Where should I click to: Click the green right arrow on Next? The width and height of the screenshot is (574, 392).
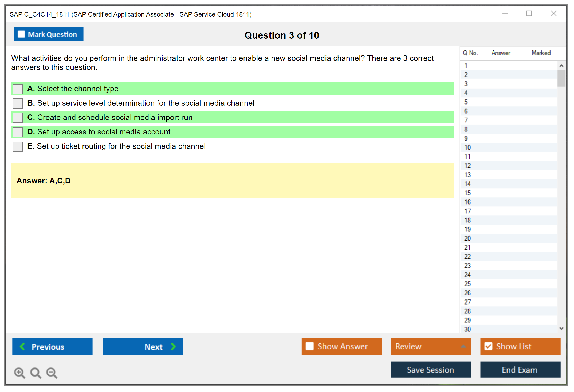tap(173, 346)
